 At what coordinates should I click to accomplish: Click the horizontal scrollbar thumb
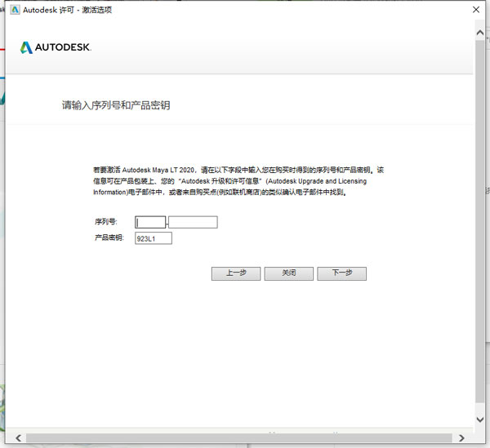[x=239, y=438]
